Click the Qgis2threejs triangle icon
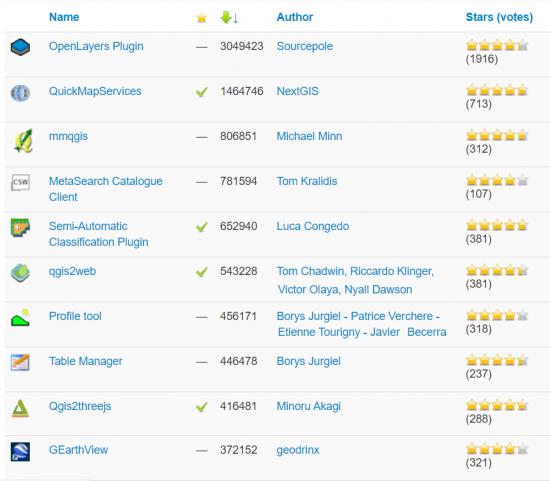Screen dimensions: 550x481 [20, 408]
